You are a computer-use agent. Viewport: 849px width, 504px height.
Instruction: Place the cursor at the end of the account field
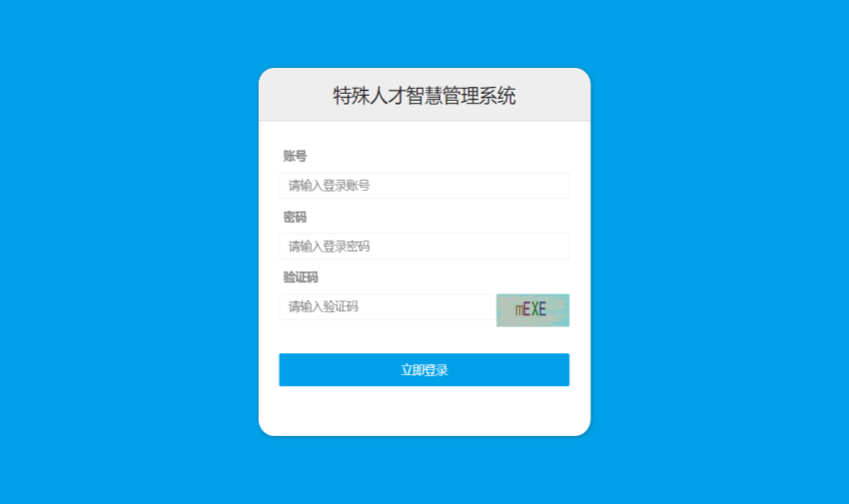pyautogui.click(x=557, y=186)
